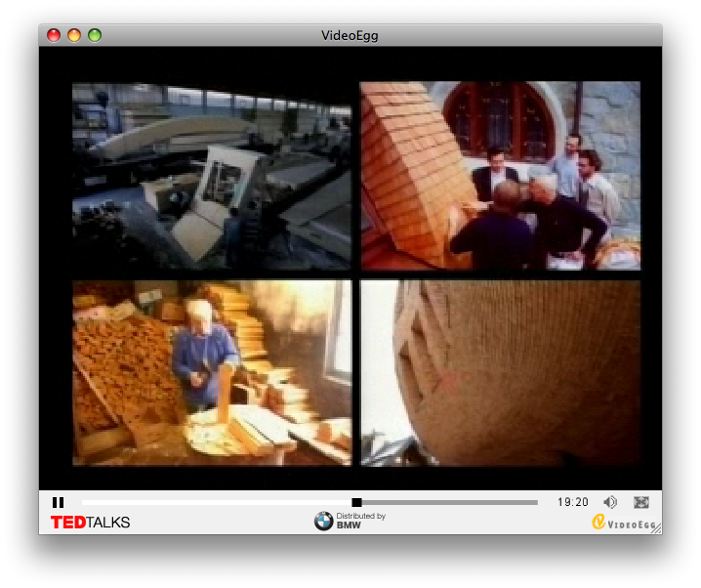Click the progress bar playhead marker
This screenshot has width=701, height=588.
[356, 502]
